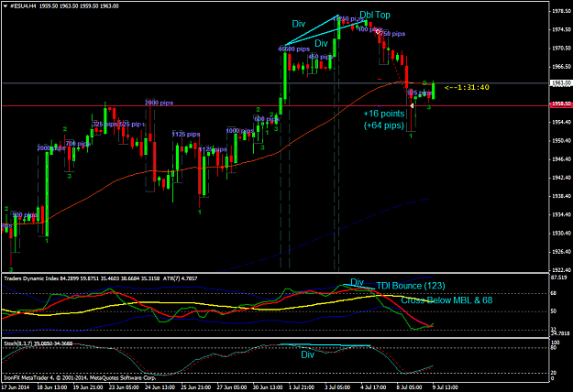Click the current price tag 1963.00
573x392 pixels.
[x=560, y=83]
